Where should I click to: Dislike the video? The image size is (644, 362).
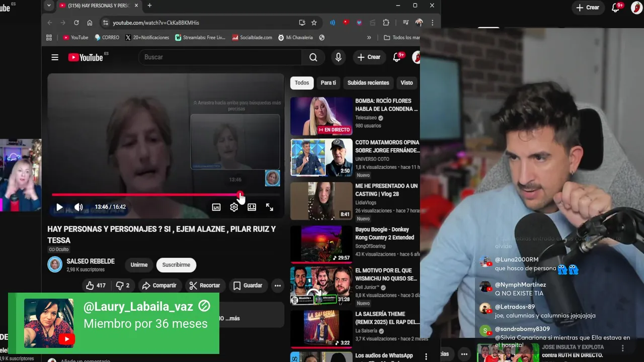[123, 286]
